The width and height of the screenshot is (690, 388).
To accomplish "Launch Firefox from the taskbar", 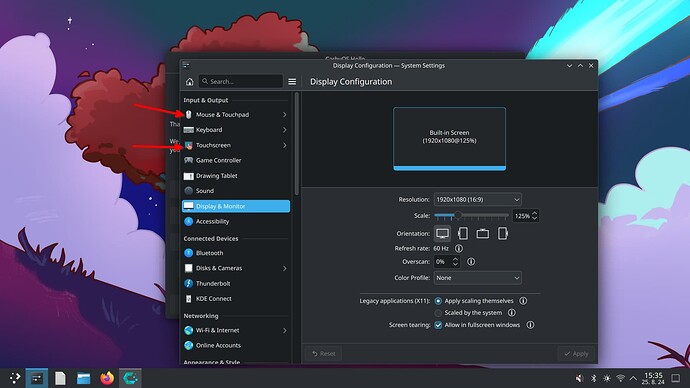I will point(107,378).
